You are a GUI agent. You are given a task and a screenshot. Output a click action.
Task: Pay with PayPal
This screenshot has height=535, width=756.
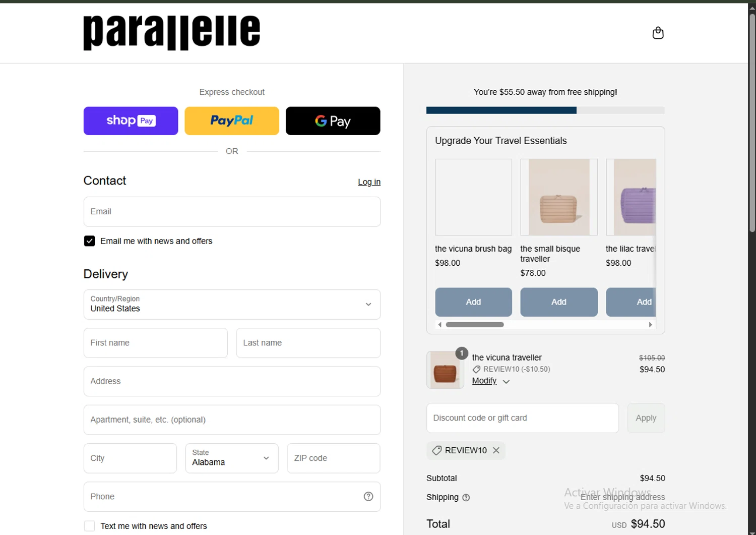click(232, 121)
